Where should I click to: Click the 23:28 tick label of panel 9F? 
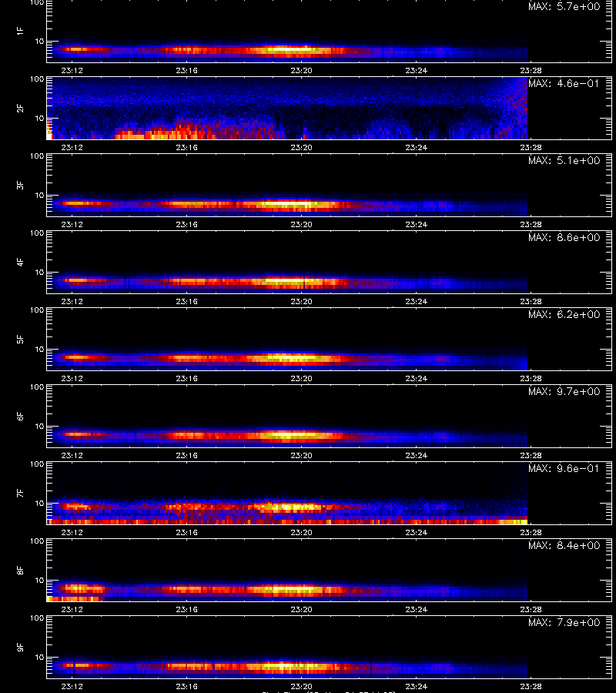(531, 686)
